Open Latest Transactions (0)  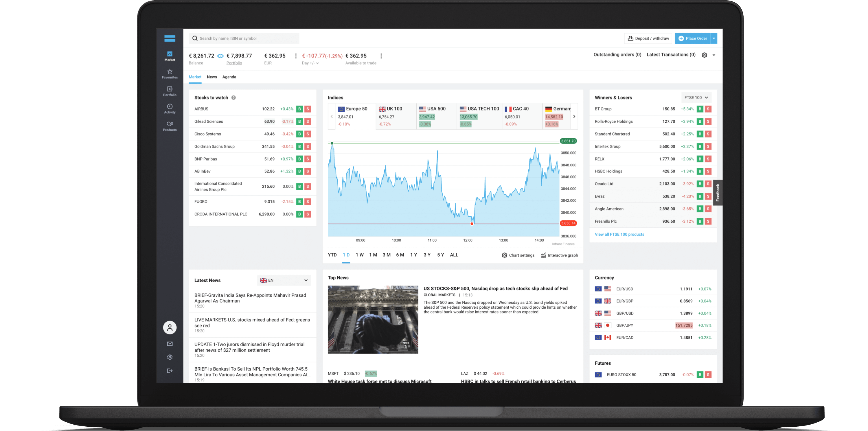pos(671,55)
